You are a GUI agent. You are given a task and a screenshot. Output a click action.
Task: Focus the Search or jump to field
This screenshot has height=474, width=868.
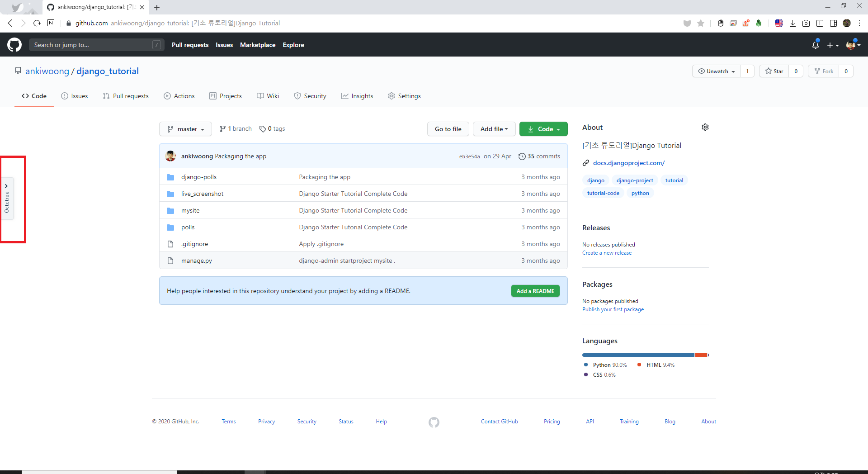96,45
